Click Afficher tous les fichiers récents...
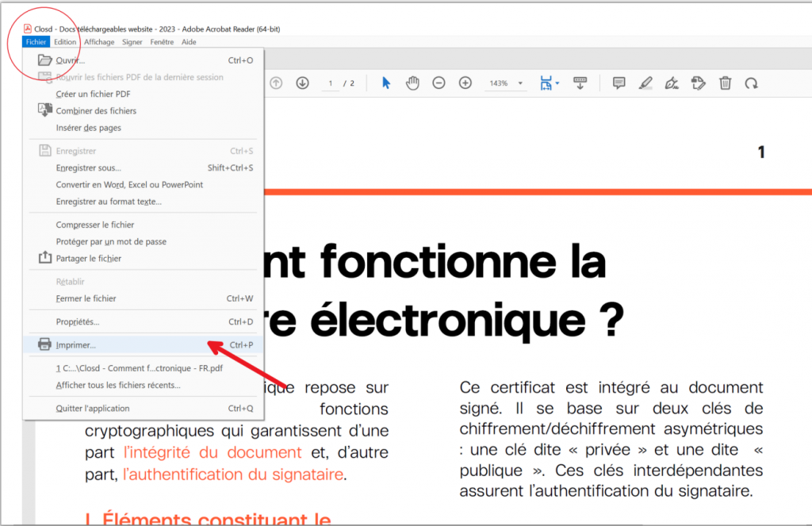 point(117,385)
